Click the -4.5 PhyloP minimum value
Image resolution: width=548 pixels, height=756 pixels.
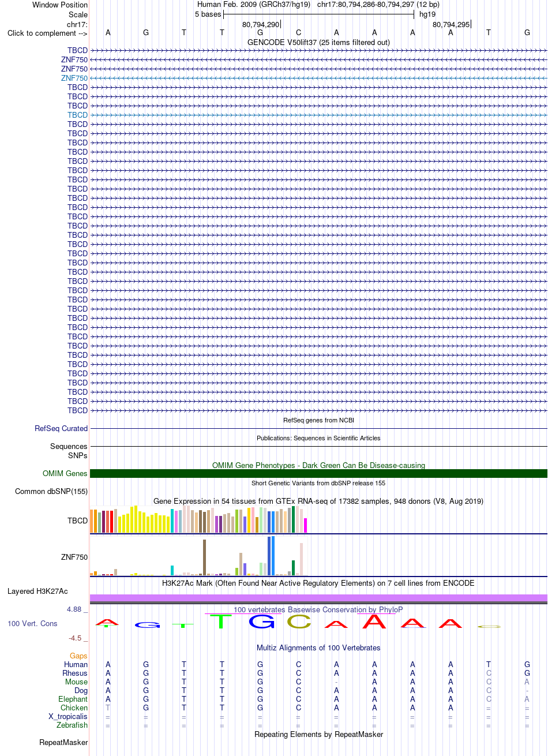(78, 638)
